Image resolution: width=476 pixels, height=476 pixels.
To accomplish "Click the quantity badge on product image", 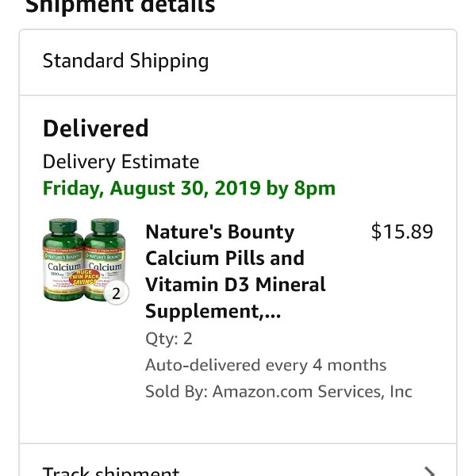I will [x=116, y=294].
